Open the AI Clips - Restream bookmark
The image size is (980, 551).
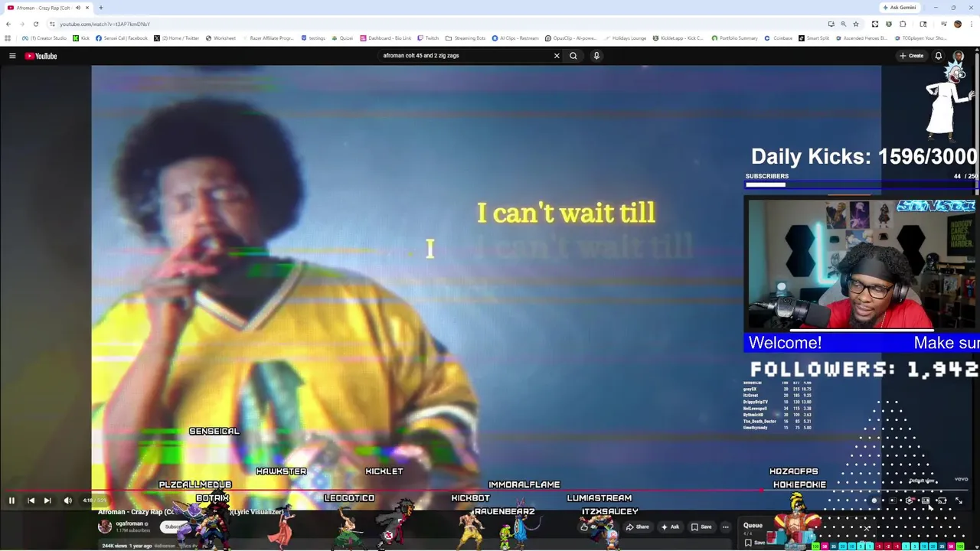515,38
